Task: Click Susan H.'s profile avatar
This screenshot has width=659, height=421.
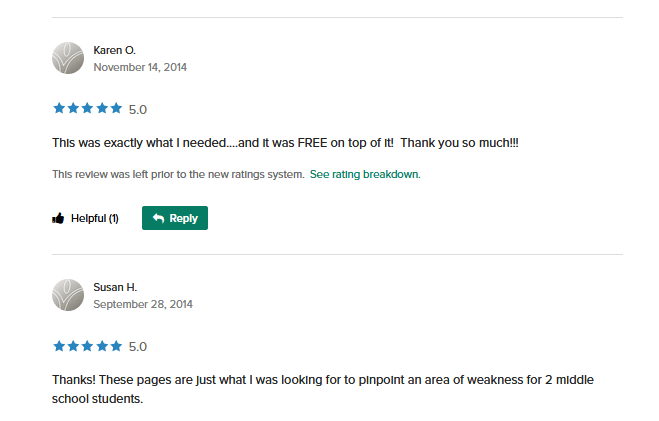Action: point(67,295)
